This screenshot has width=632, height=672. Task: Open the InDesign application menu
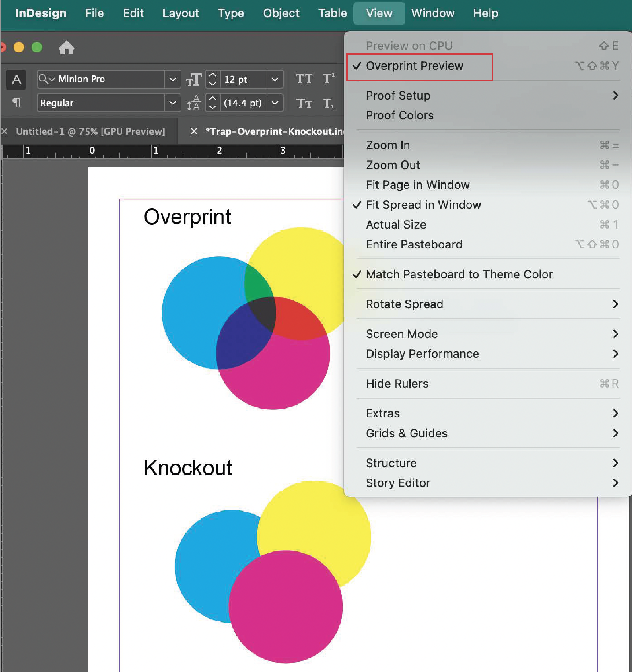point(41,13)
